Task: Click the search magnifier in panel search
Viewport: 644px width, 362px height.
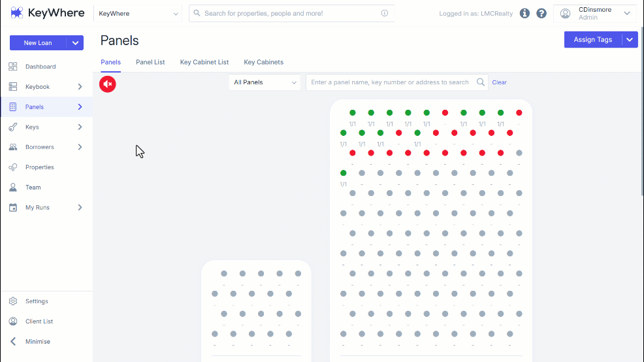Action: coord(481,82)
